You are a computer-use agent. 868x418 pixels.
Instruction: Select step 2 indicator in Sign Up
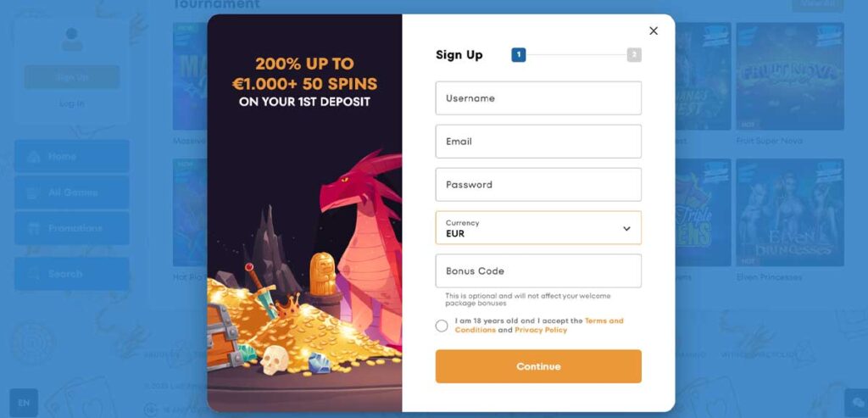tap(634, 55)
